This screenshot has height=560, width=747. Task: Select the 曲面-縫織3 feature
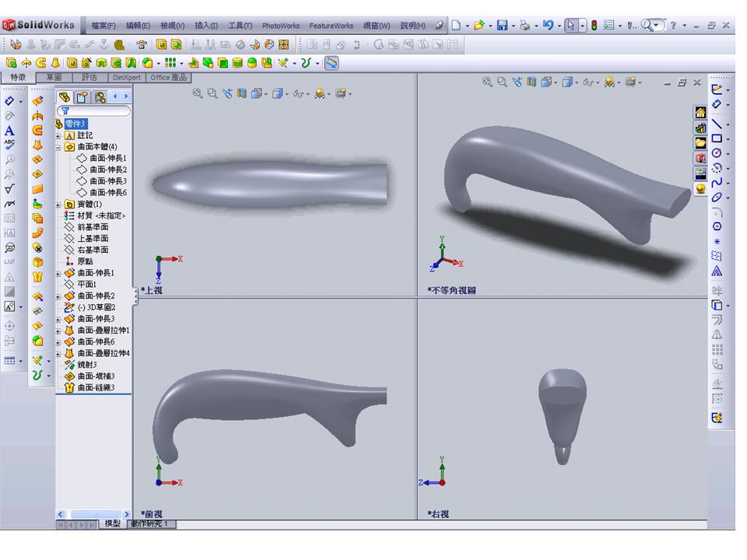tap(96, 387)
